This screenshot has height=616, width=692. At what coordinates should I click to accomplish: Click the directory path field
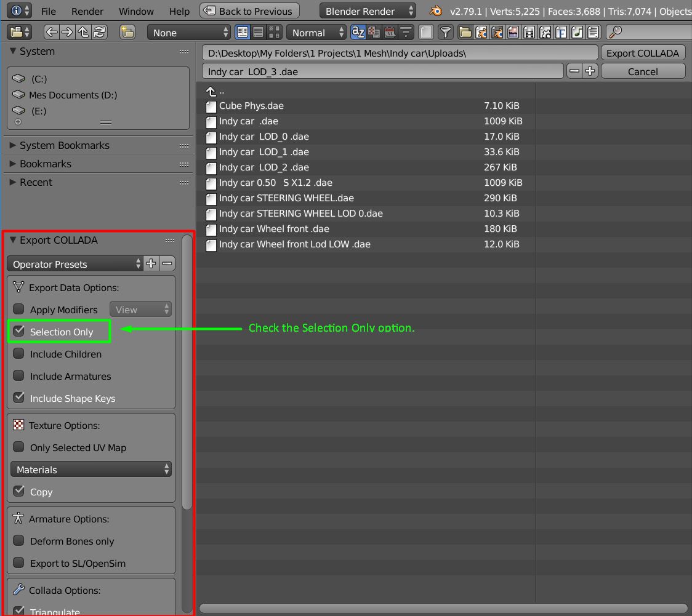400,53
